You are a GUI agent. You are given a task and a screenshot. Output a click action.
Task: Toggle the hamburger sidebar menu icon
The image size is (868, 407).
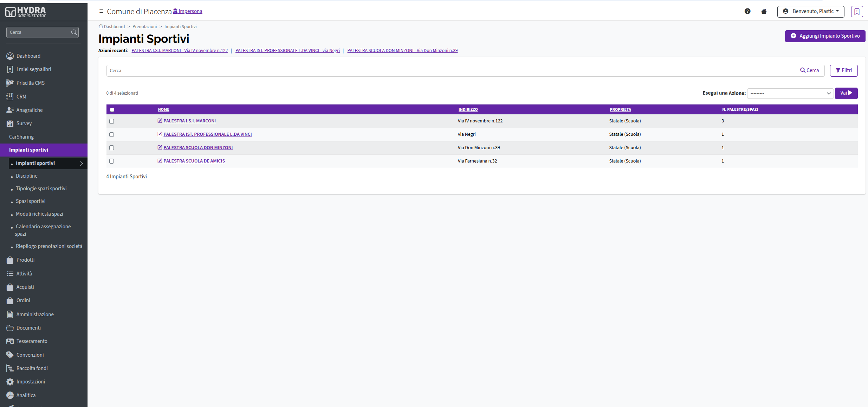coord(101,11)
